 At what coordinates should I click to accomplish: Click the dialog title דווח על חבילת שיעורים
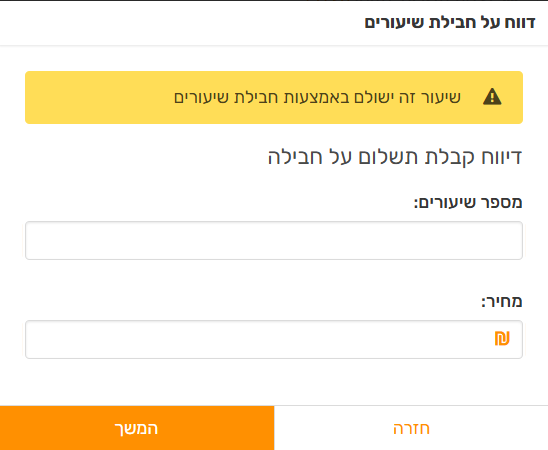point(450,22)
